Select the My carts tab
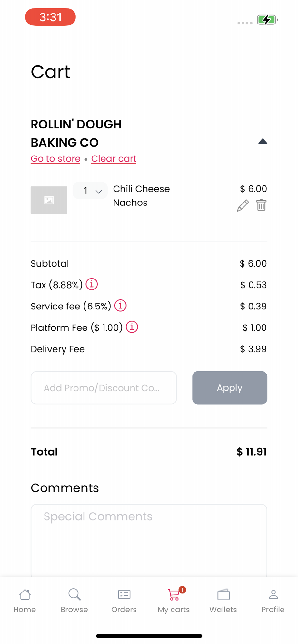The width and height of the screenshot is (298, 644). pos(174,600)
